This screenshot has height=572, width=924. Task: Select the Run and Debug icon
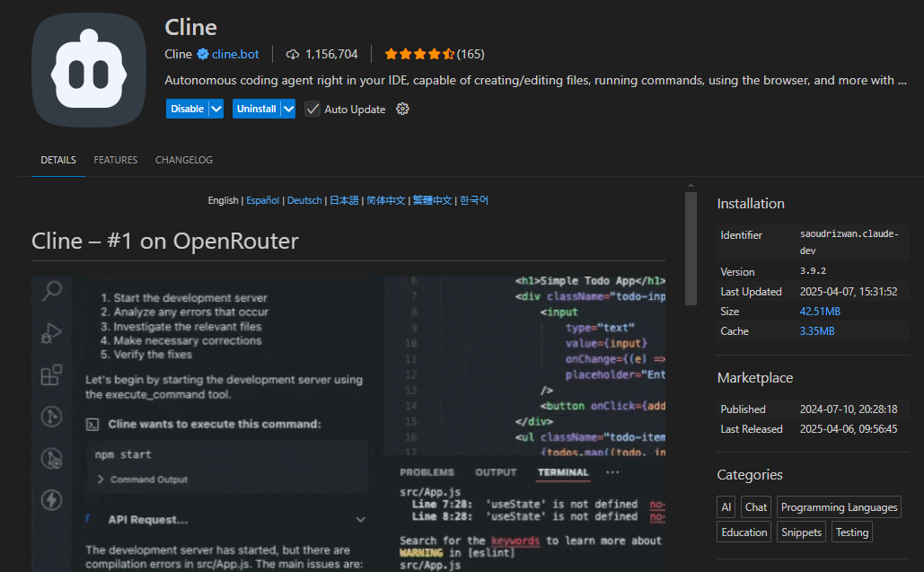coord(51,333)
